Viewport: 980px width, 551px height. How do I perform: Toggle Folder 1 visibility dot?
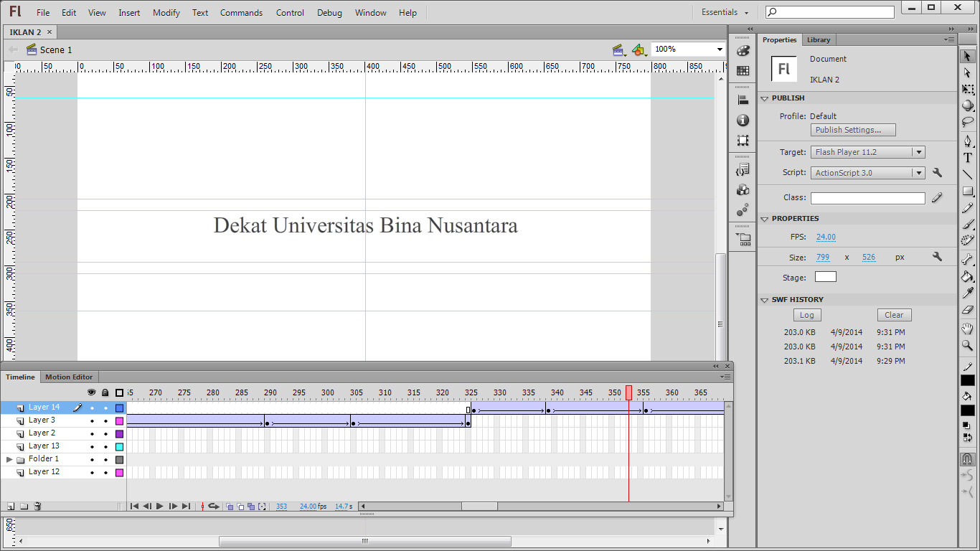click(92, 460)
